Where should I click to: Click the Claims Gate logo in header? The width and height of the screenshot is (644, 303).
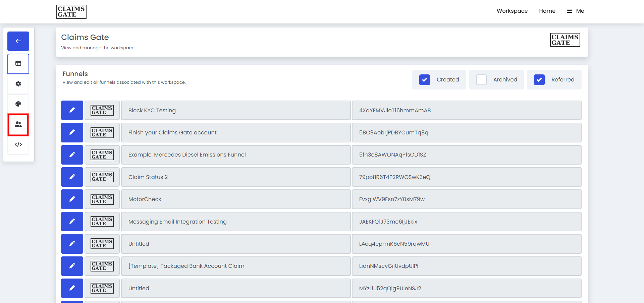(71, 12)
